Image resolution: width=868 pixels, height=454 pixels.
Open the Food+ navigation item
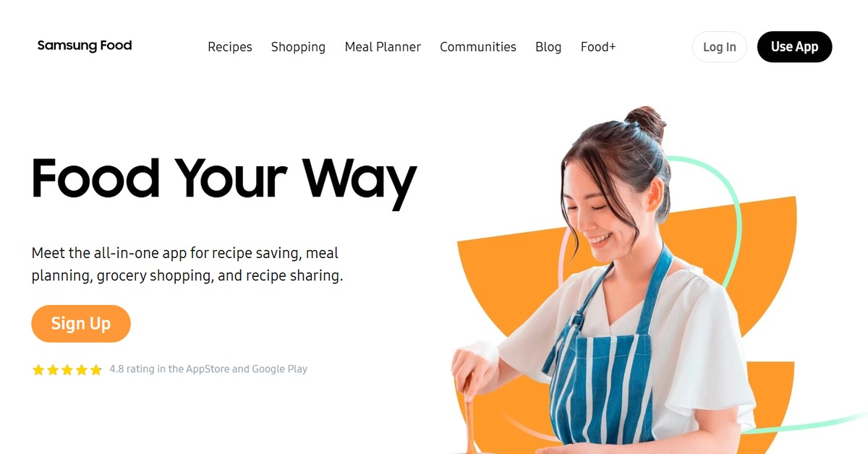click(x=598, y=47)
